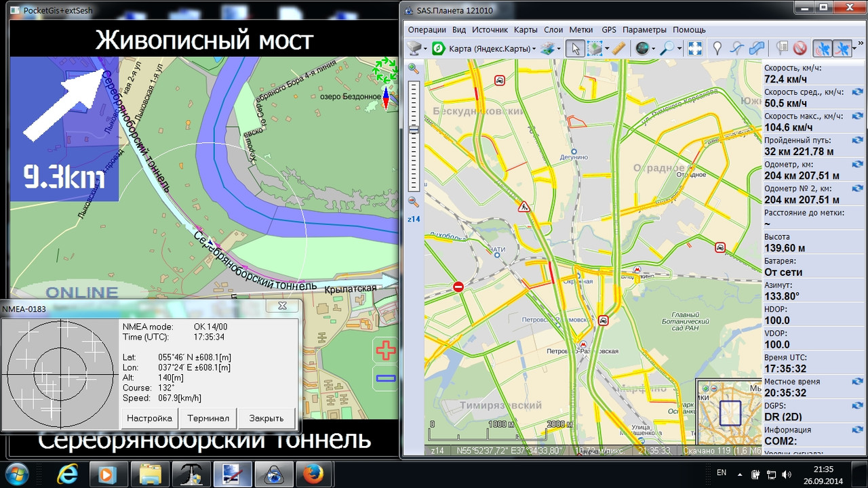This screenshot has width=868, height=488.
Task: Click refresh icon next to DGPS
Action: pyautogui.click(x=857, y=405)
